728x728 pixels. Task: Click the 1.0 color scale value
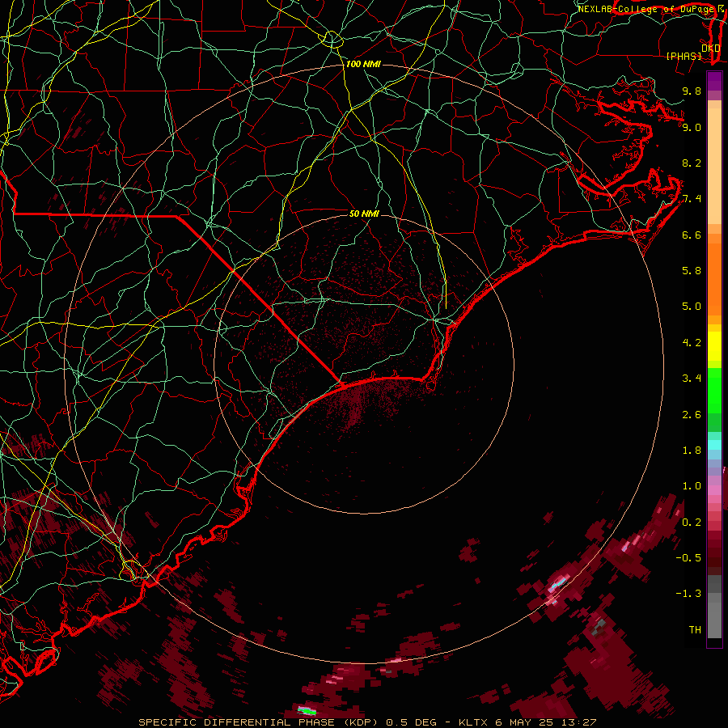click(x=692, y=486)
